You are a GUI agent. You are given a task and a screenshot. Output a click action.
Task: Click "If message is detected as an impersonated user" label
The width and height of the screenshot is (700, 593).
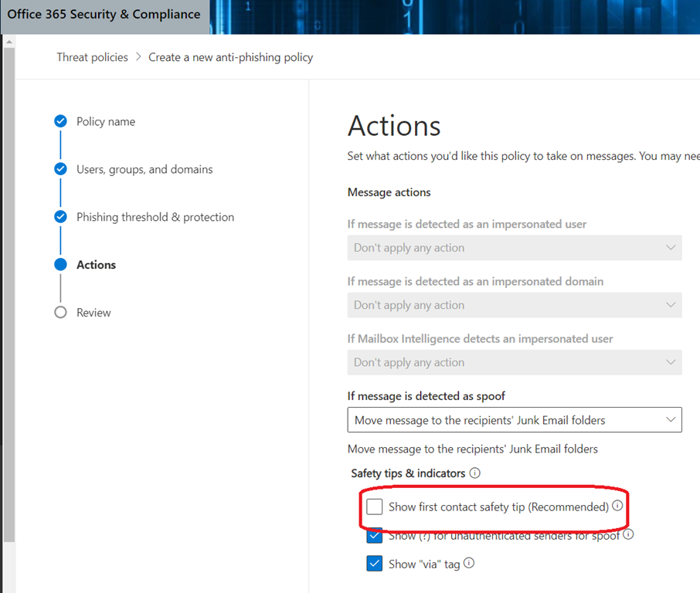467,225
